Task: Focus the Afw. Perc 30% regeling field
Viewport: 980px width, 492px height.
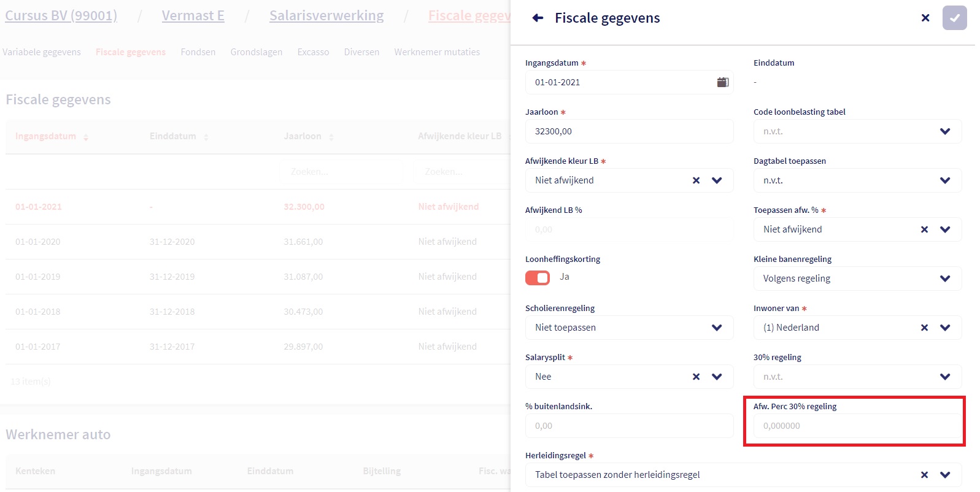Action: tap(857, 426)
